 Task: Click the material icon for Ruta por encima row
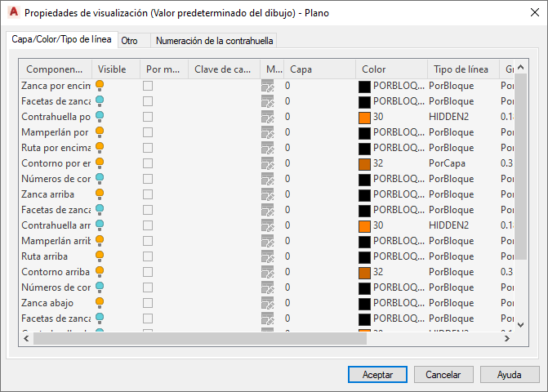tap(267, 148)
